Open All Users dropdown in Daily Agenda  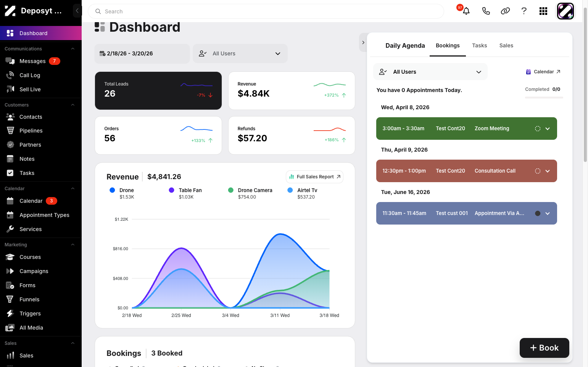[430, 72]
